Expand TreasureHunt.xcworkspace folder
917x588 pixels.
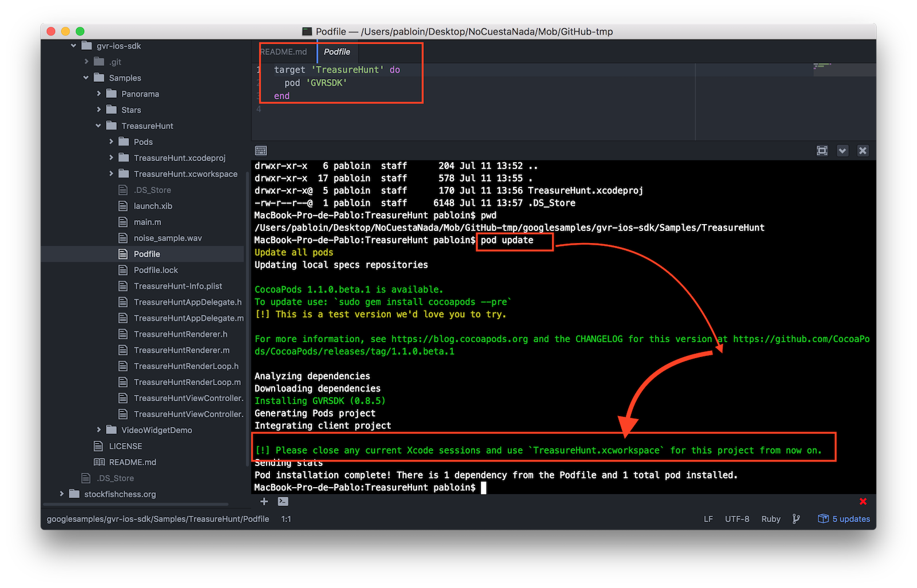click(111, 174)
